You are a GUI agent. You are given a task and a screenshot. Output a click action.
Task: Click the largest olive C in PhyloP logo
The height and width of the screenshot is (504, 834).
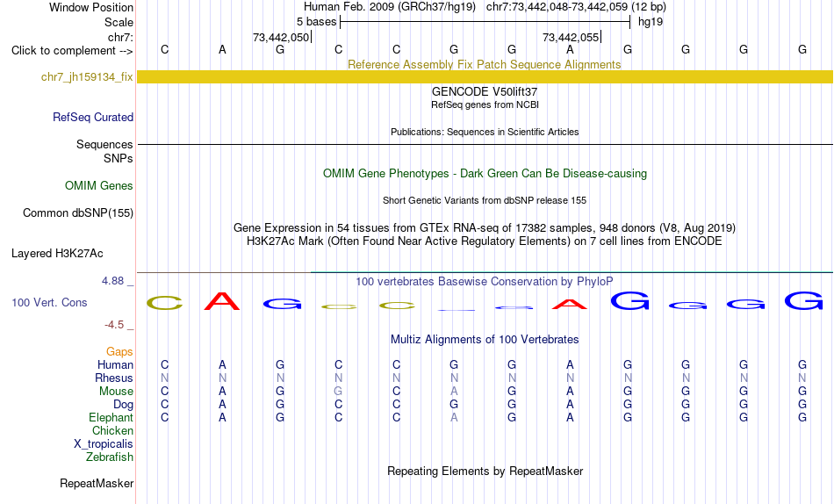pos(165,303)
